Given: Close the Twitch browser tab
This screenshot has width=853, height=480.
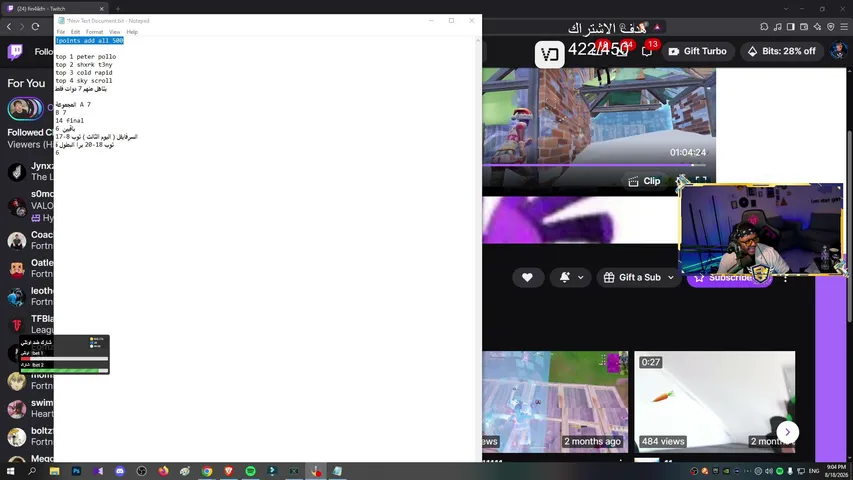Looking at the screenshot, I should [101, 9].
